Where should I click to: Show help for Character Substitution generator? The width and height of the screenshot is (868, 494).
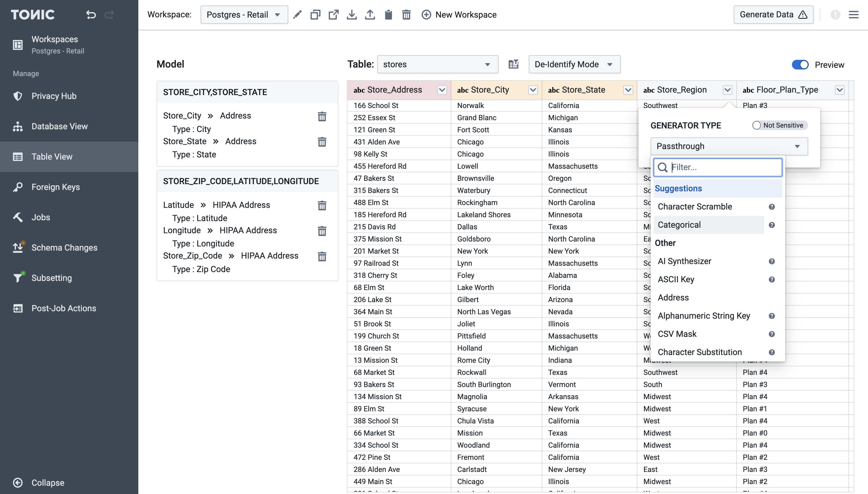[x=772, y=352]
